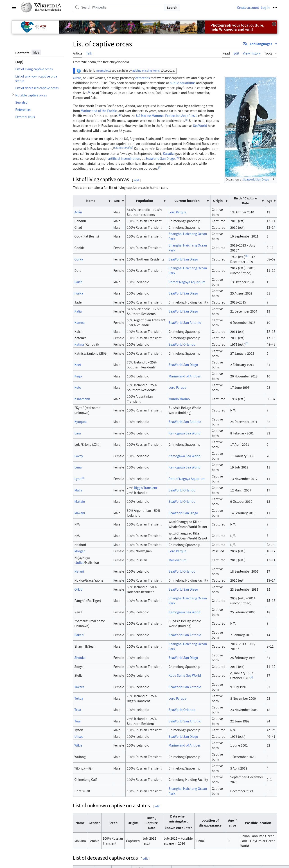This screenshot has width=289, height=868.
Task: Edit the List of unknown captive orca status section
Action: pyautogui.click(x=157, y=806)
